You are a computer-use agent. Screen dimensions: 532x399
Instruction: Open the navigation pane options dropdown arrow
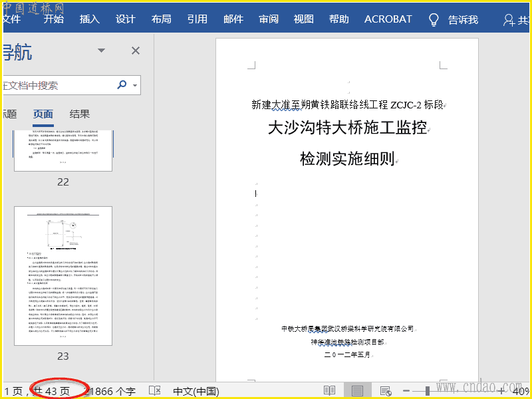pos(101,51)
